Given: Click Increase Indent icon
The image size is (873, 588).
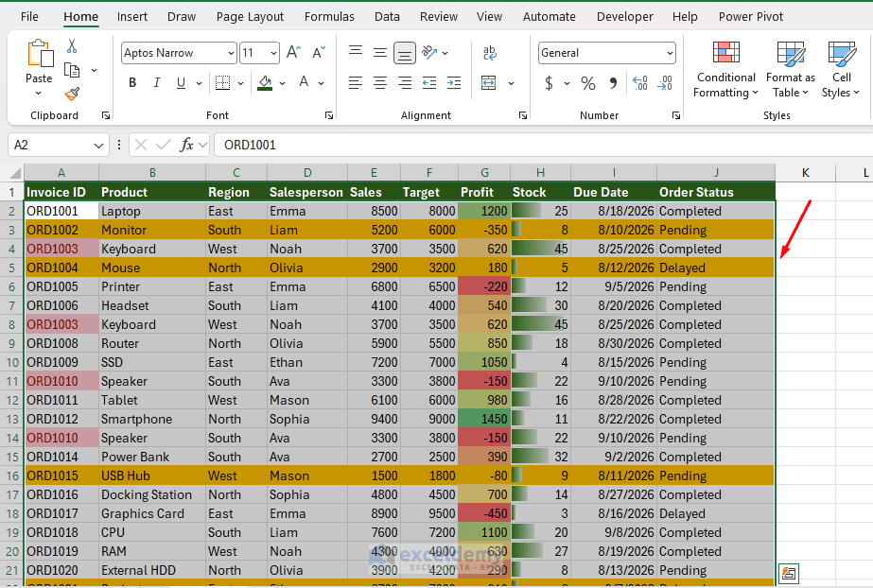Looking at the screenshot, I should point(454,83).
